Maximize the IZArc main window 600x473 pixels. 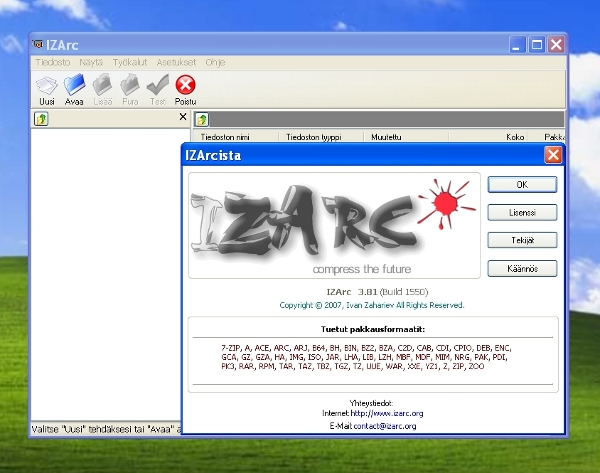[537, 45]
